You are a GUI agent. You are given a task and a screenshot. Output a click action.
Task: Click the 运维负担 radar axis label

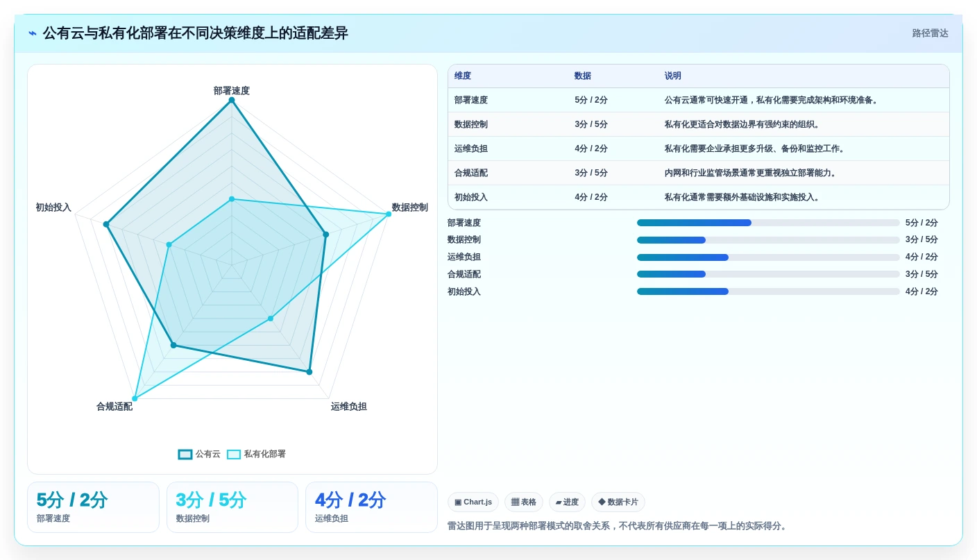click(349, 407)
